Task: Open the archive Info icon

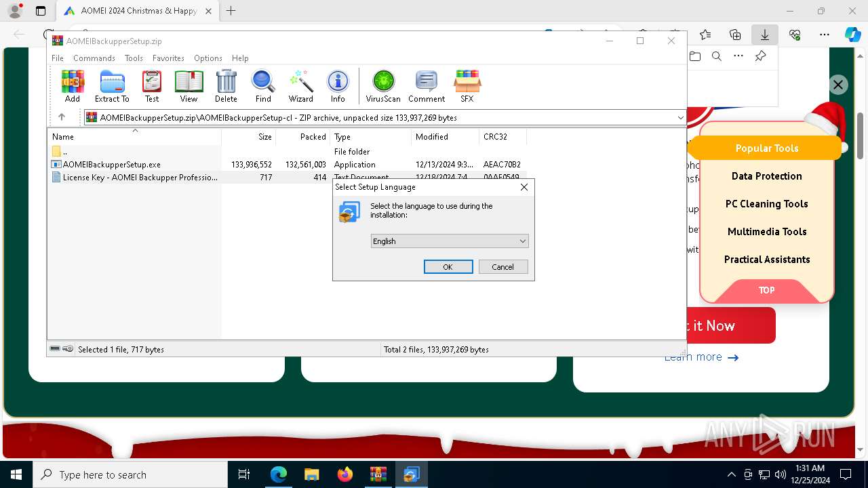Action: [x=338, y=86]
